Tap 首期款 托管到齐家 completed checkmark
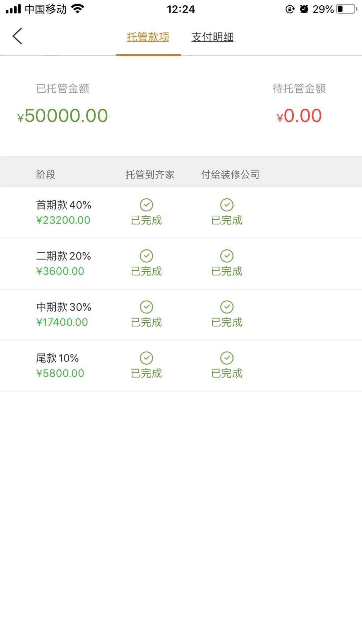Viewport: 362px width, 644px height. click(x=146, y=205)
